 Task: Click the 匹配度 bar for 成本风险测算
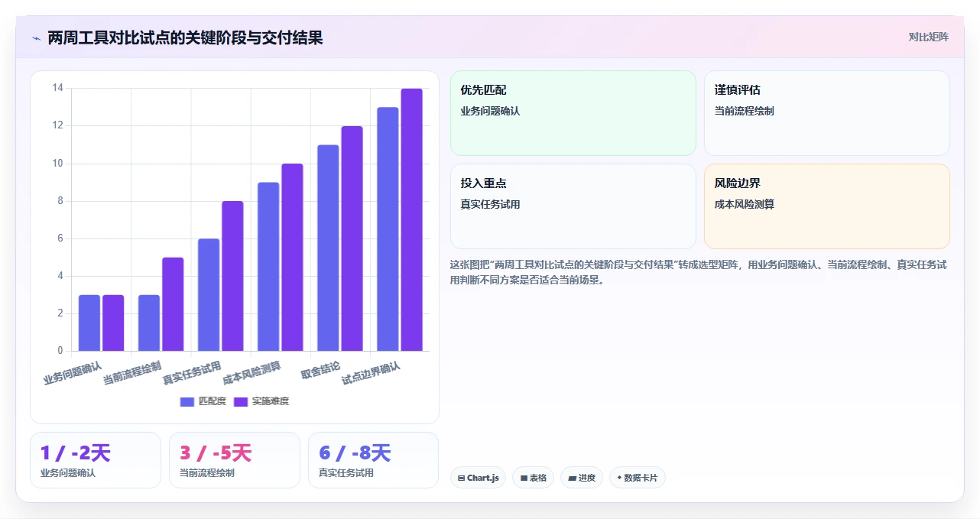tap(268, 267)
